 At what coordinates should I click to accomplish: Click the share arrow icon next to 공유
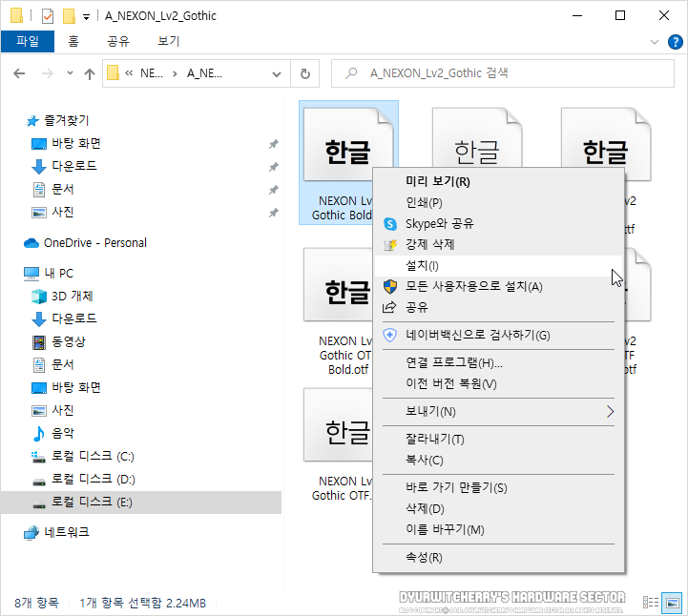(x=389, y=307)
